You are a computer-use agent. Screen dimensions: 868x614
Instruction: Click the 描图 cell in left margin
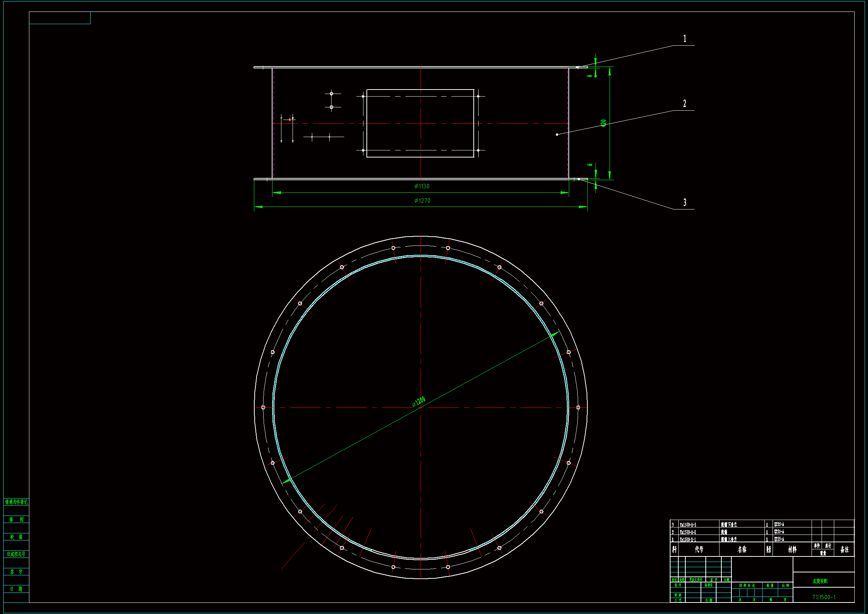(x=16, y=519)
